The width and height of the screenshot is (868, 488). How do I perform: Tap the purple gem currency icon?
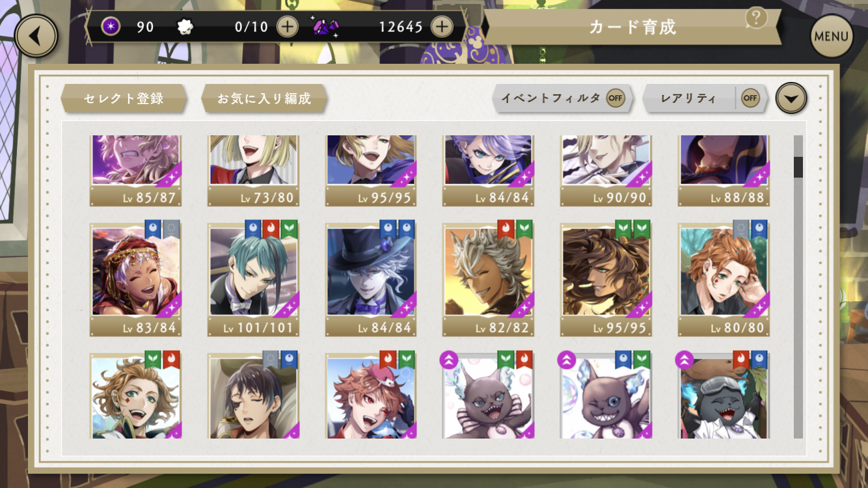coord(323,27)
